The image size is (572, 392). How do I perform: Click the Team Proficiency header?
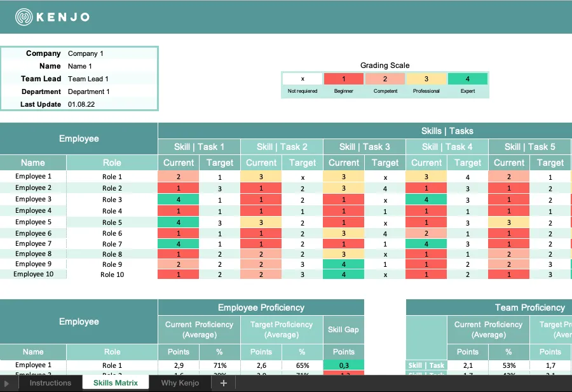pos(529,308)
